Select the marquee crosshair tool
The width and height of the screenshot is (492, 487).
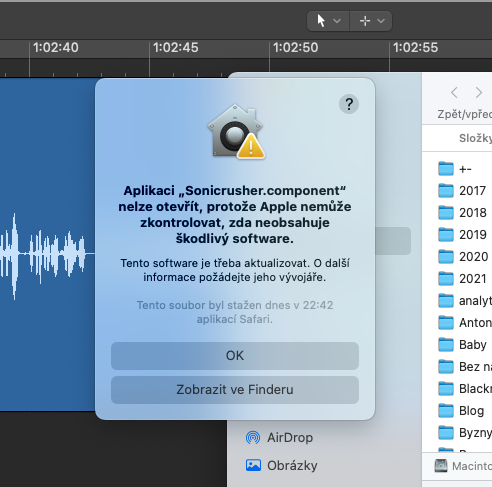tap(365, 21)
